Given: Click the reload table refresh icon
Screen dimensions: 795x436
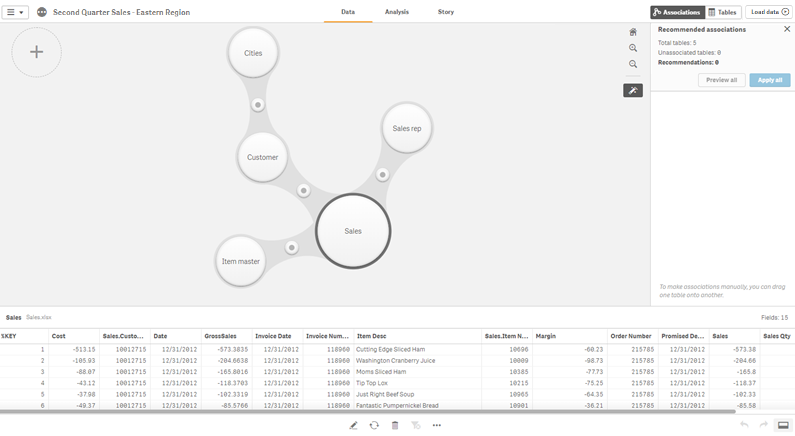Looking at the screenshot, I should point(374,425).
